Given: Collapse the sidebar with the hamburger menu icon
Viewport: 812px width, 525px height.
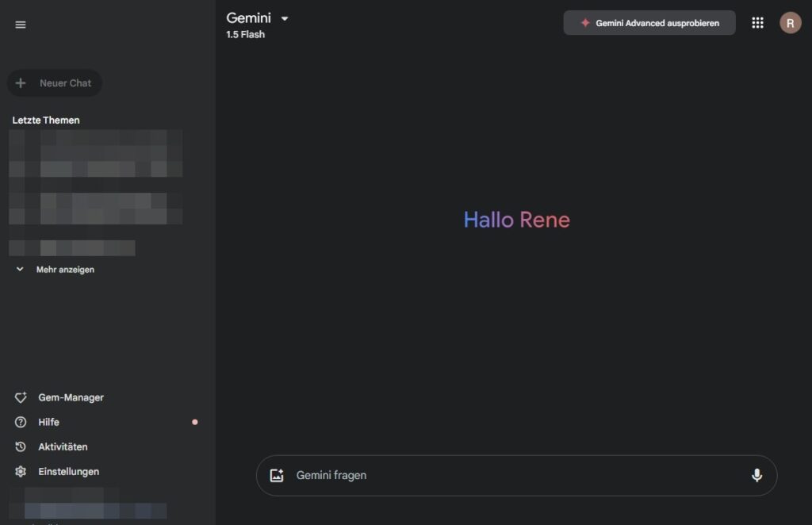Looking at the screenshot, I should click(x=21, y=25).
